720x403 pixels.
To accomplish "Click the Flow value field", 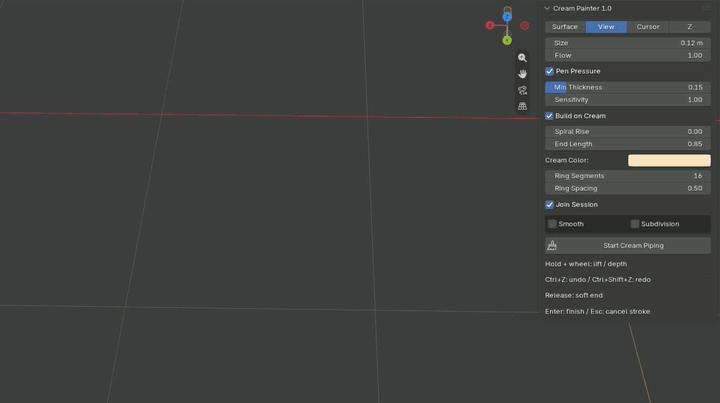I will (x=628, y=55).
